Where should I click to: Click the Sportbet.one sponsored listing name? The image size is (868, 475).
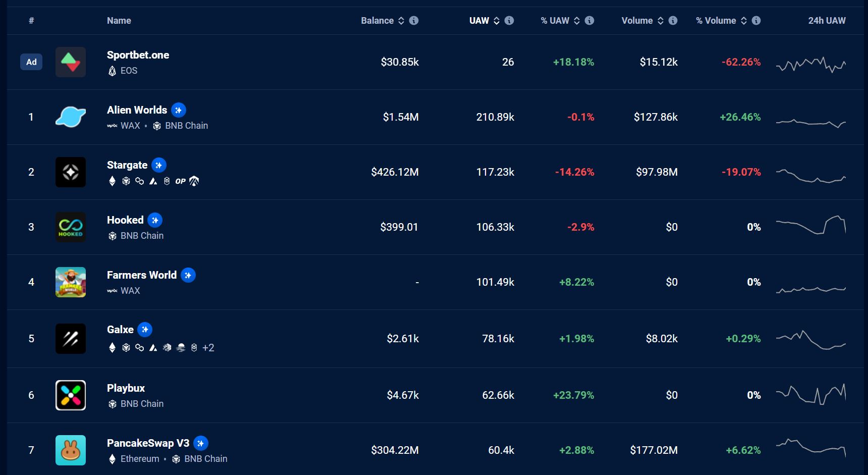[138, 55]
